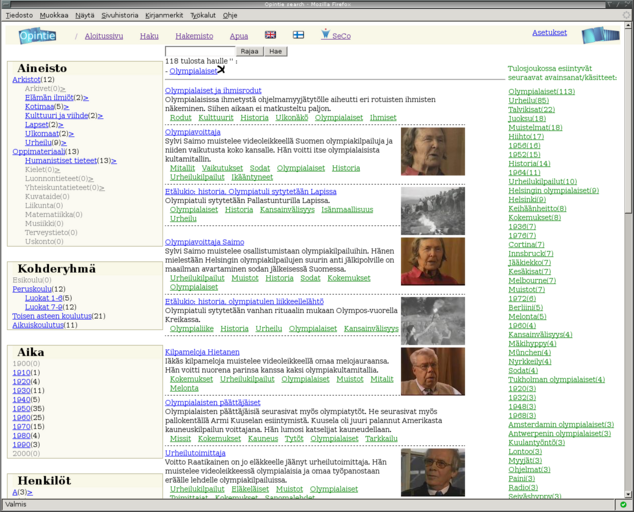This screenshot has height=512, width=634.
Task: Expand Kotimaa subcategory arrow
Action: pos(66,107)
